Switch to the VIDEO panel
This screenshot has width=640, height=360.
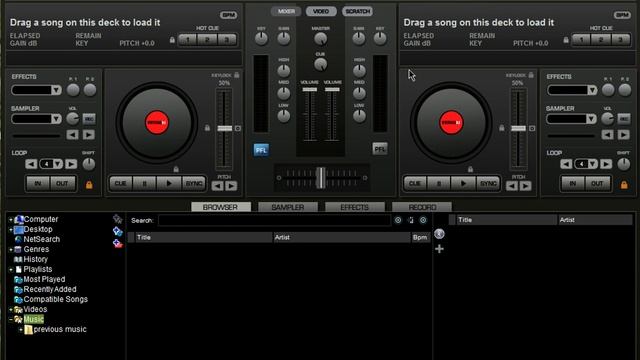pyautogui.click(x=321, y=11)
